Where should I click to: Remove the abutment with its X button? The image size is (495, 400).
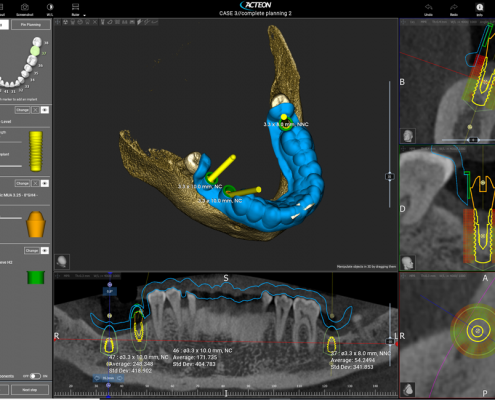click(x=35, y=183)
